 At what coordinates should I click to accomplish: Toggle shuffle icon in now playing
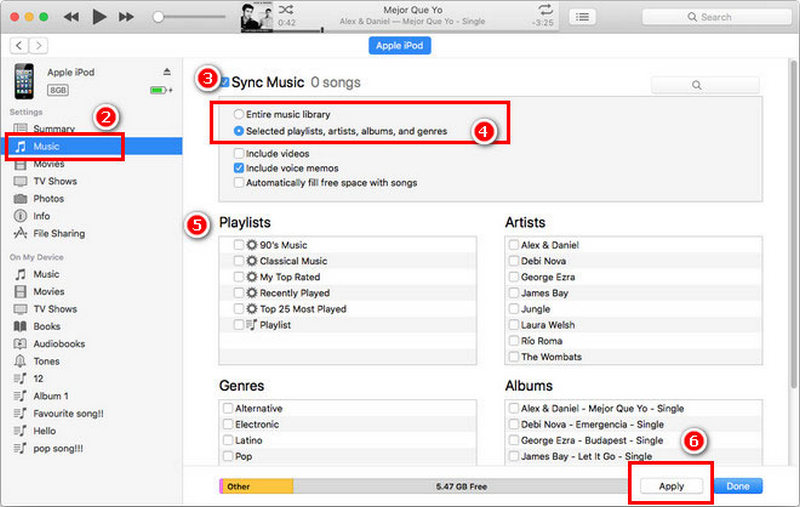pos(286,9)
